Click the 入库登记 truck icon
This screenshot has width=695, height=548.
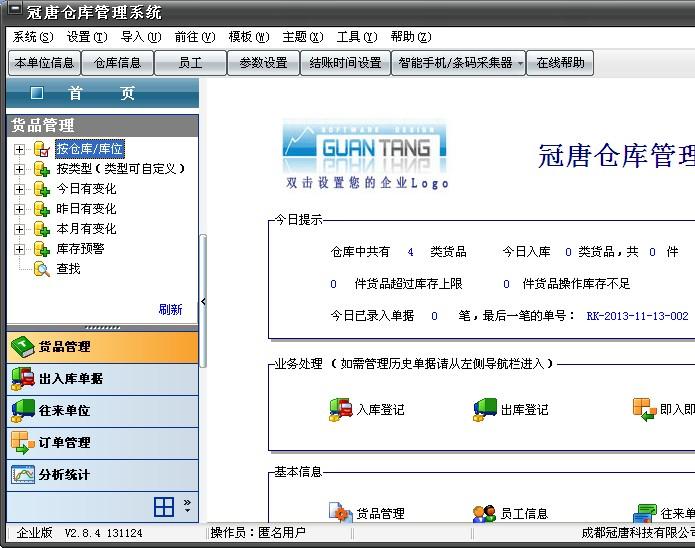click(340, 409)
